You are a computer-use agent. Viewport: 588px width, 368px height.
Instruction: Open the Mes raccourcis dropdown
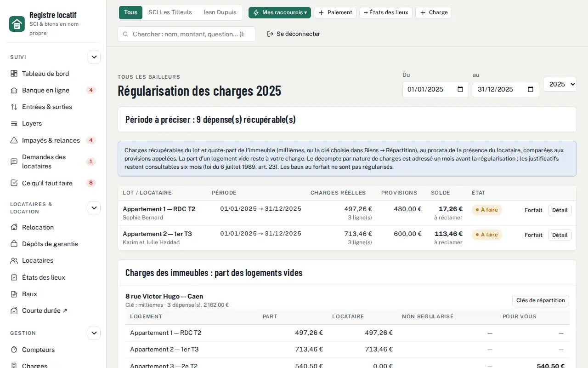point(280,12)
